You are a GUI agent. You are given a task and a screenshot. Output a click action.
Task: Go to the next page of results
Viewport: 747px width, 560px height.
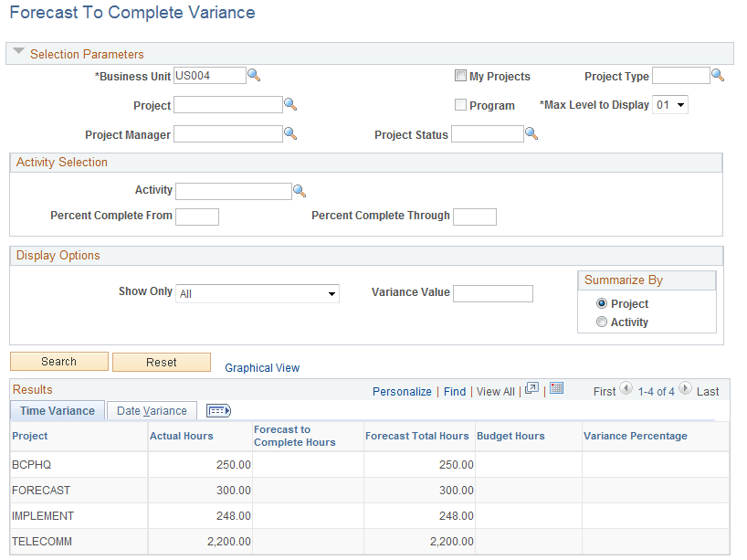tap(684, 390)
